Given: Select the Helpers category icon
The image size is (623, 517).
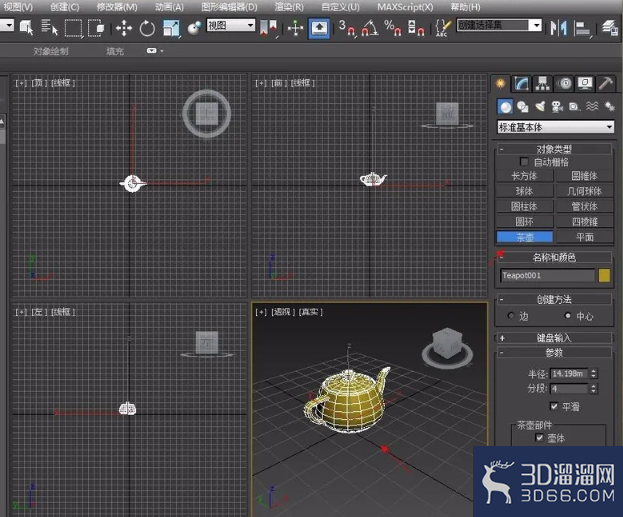Looking at the screenshot, I should point(574,106).
